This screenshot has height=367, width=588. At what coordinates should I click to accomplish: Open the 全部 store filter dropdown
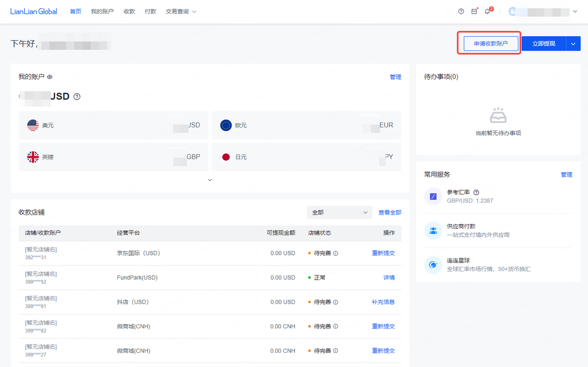click(x=339, y=212)
